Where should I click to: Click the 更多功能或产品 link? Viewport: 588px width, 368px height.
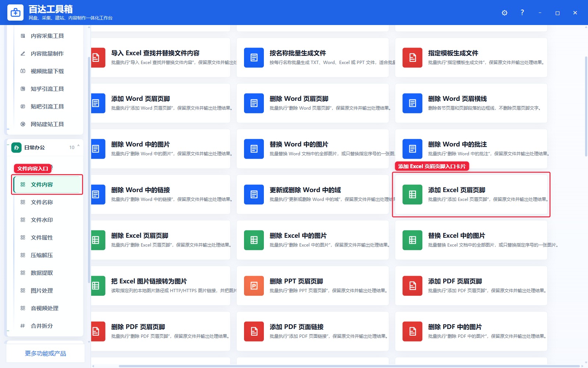point(46,354)
